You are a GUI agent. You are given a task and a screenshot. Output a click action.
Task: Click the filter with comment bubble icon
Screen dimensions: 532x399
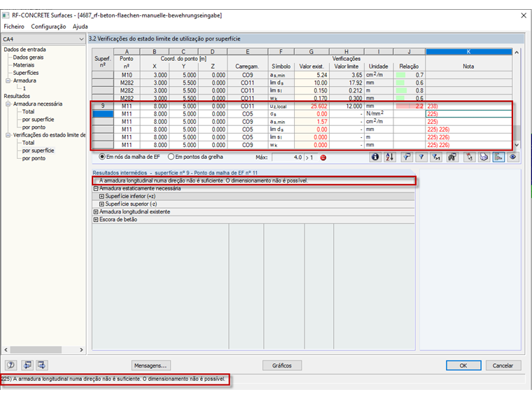(407, 157)
